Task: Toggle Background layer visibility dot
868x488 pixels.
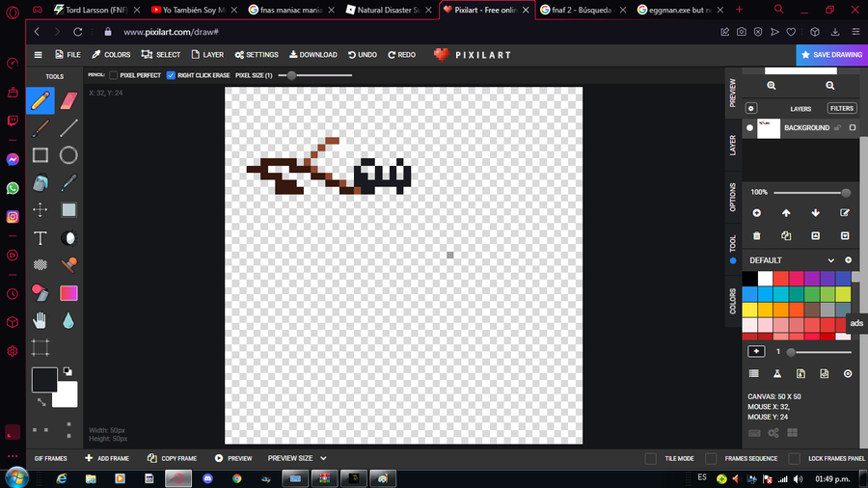Action: tap(750, 128)
